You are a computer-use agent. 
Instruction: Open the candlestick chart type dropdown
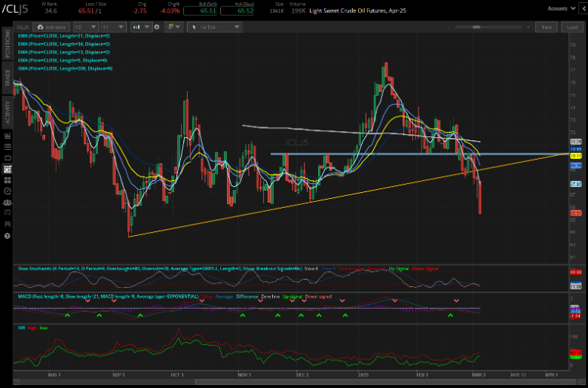click(141, 27)
